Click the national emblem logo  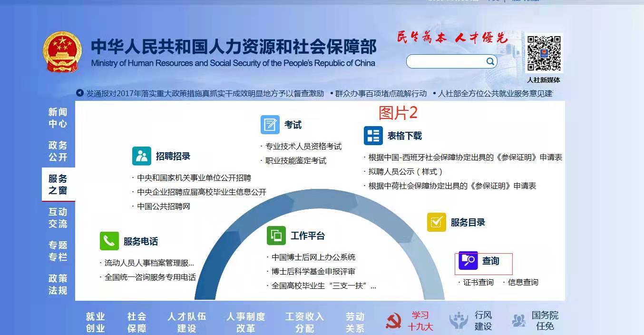pos(62,52)
